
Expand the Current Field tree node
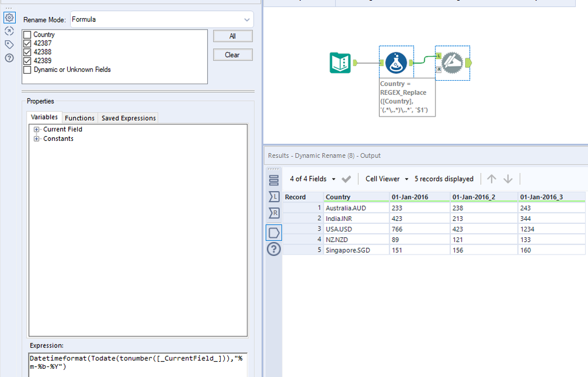click(37, 130)
